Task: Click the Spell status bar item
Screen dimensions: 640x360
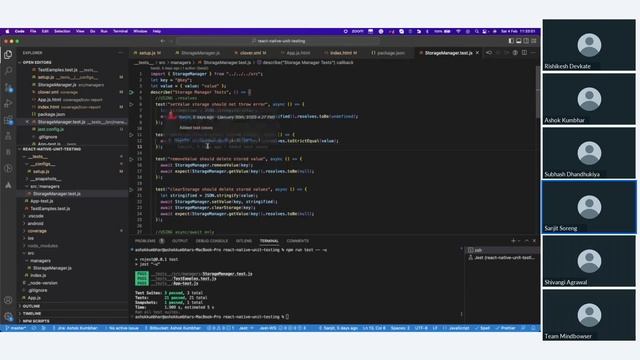Action: (482, 328)
